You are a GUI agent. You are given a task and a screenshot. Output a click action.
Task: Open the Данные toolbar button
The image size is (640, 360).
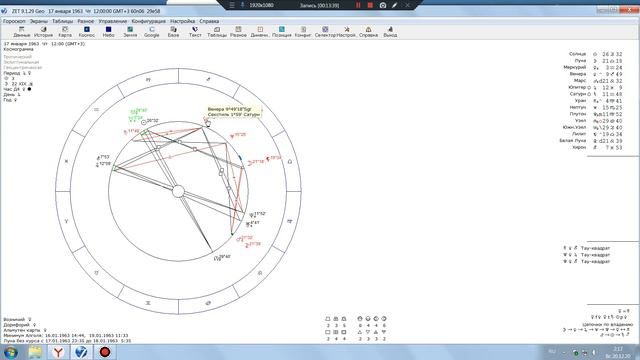click(22, 32)
